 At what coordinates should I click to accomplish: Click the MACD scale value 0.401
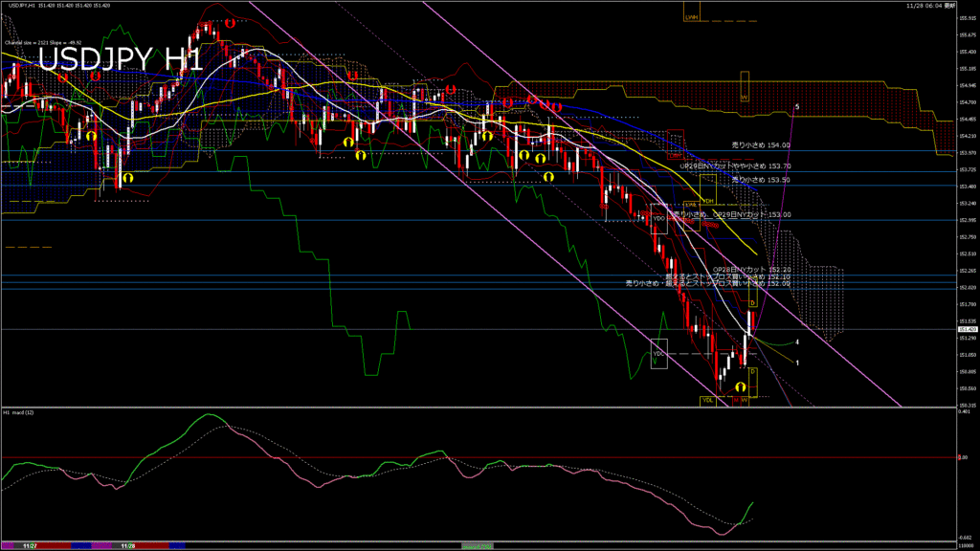965,411
